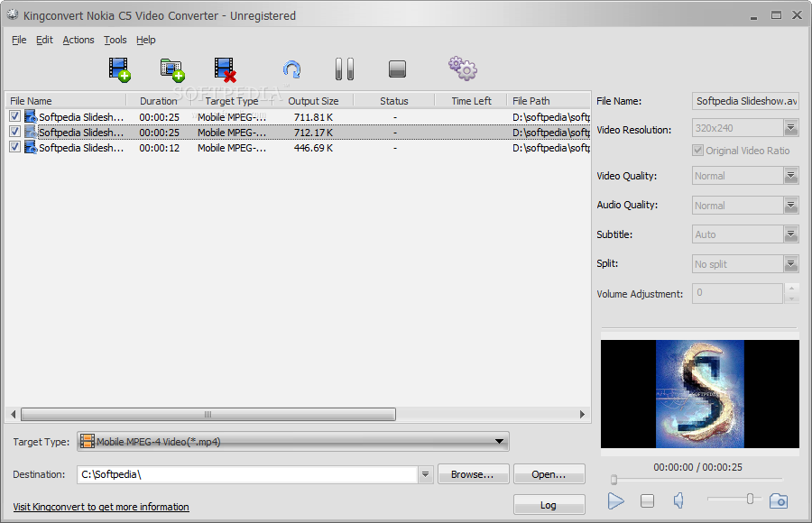812x523 pixels.
Task: Uncheck the checkbox of the 446.69 K file
Action: pos(14,147)
